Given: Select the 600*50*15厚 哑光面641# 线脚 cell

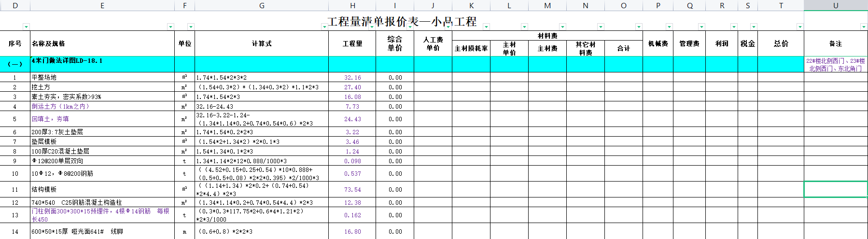Looking at the screenshot, I should point(102,231).
